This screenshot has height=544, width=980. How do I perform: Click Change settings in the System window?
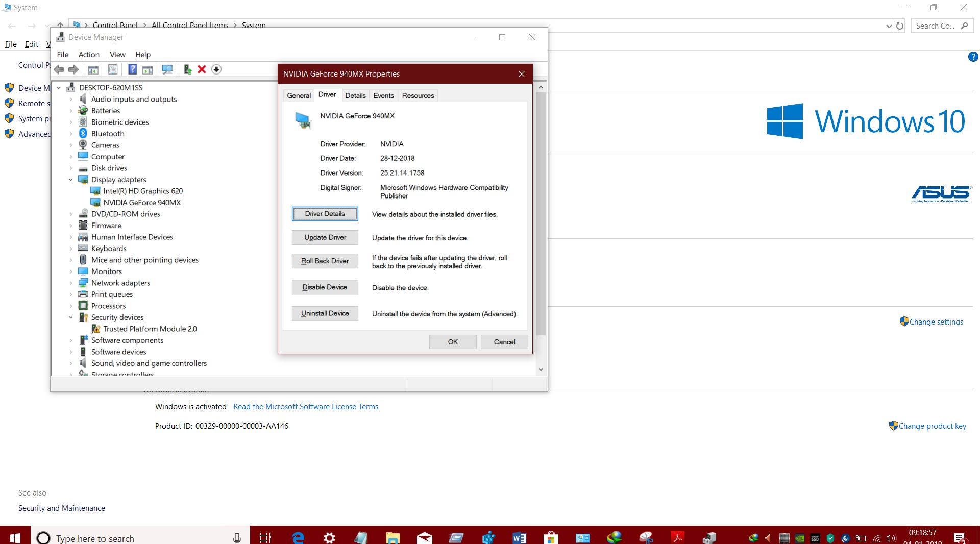936,322
